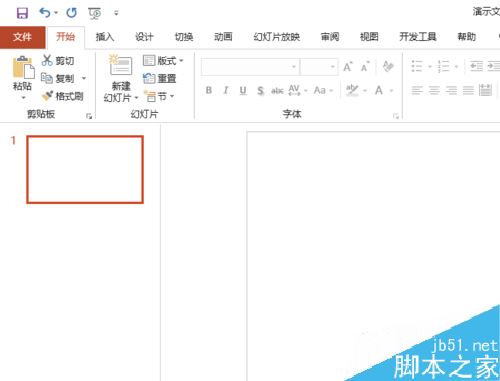This screenshot has height=381, width=500.
Task: Switch to the 插入 (Insert) tab
Action: (105, 37)
